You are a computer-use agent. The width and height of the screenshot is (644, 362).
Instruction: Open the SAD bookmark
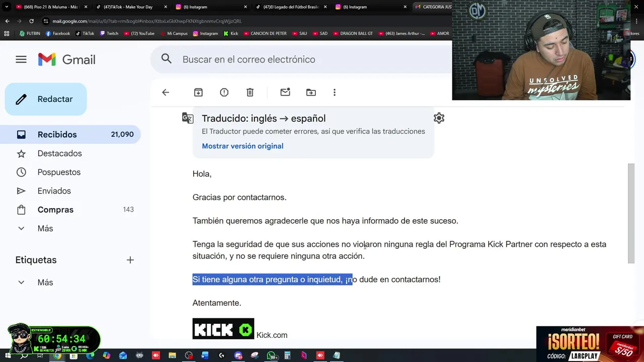(319, 34)
